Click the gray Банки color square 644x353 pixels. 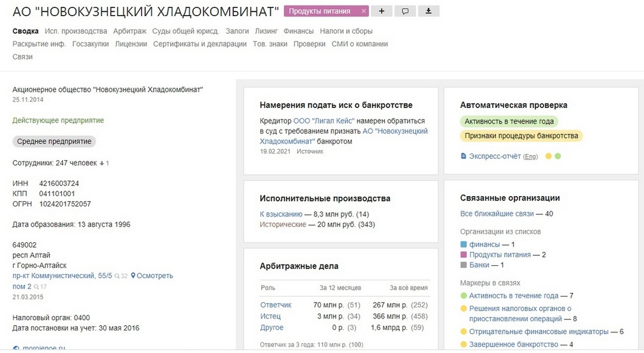pos(464,265)
